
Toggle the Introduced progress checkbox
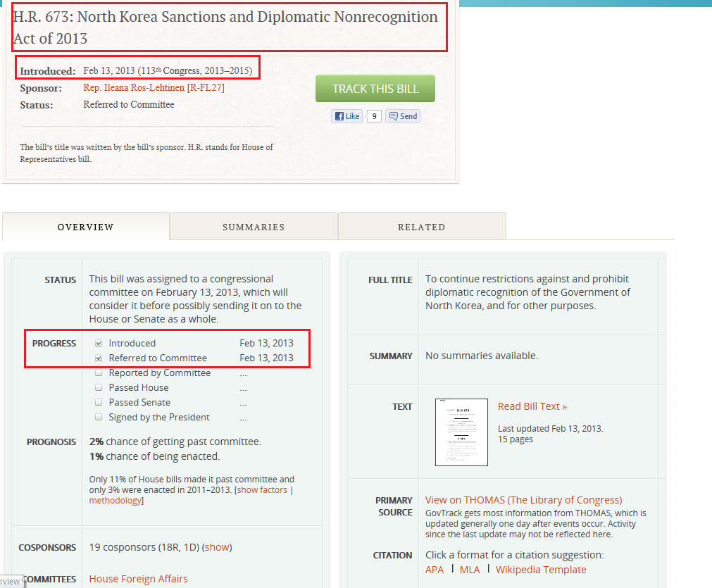pos(99,343)
